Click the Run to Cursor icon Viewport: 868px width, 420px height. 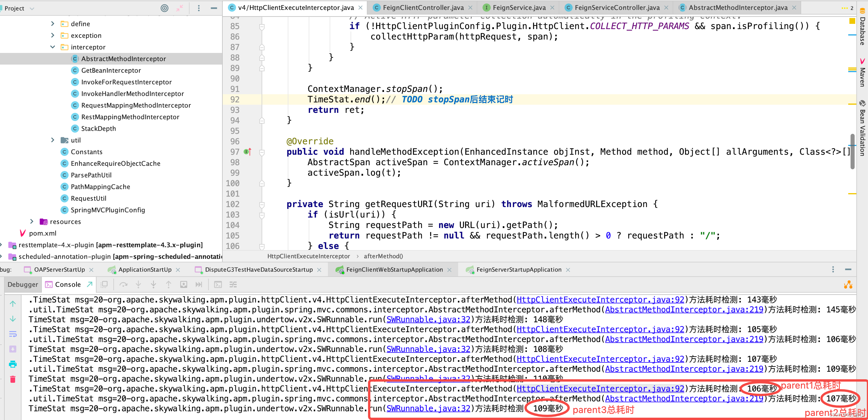point(199,284)
